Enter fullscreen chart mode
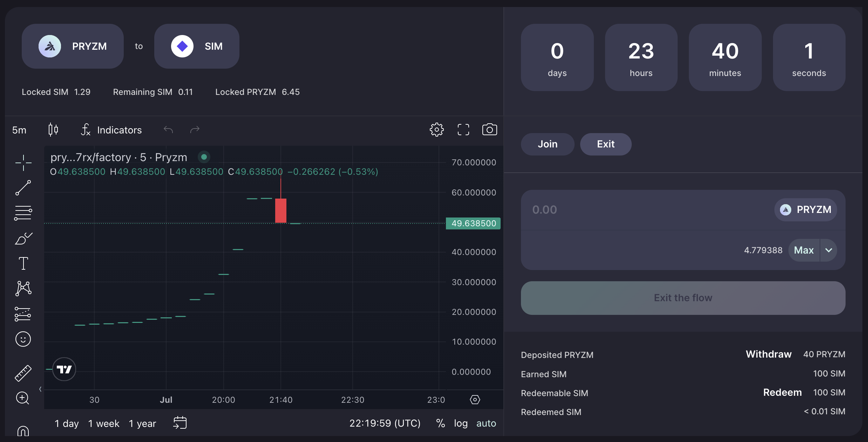 463,130
